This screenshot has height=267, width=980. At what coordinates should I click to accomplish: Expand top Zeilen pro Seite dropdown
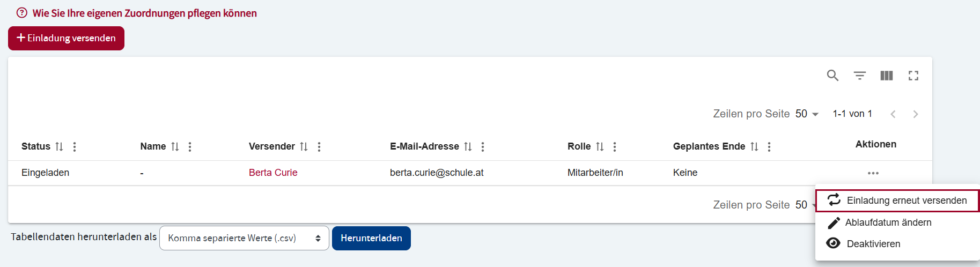[807, 114]
